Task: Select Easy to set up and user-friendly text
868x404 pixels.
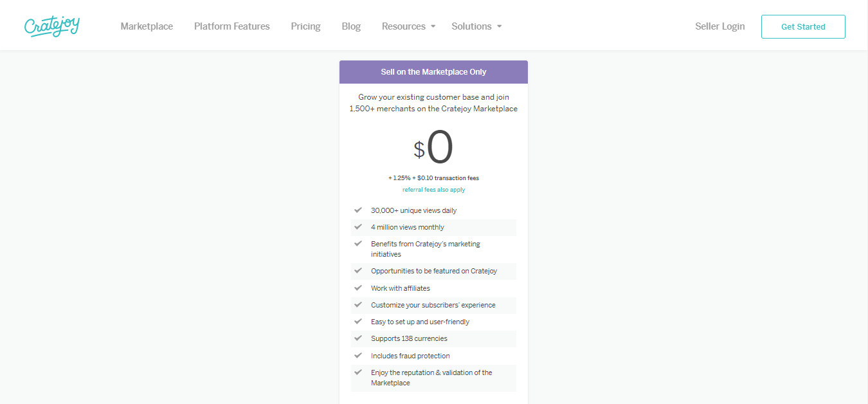Action: (x=420, y=322)
